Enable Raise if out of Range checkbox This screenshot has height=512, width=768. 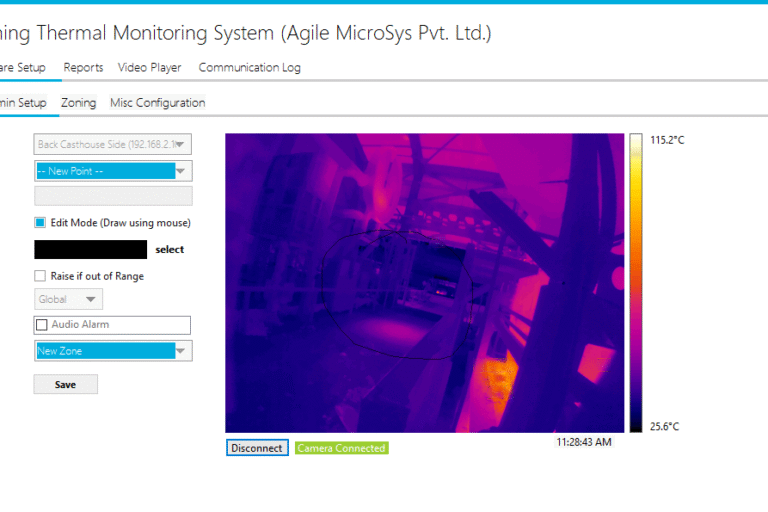[x=40, y=276]
